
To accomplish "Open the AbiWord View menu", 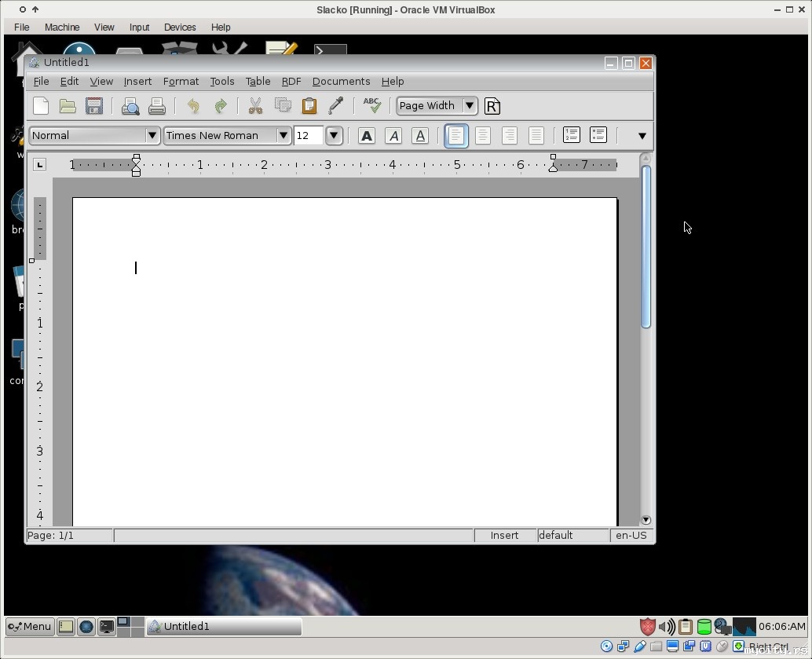I will click(101, 82).
